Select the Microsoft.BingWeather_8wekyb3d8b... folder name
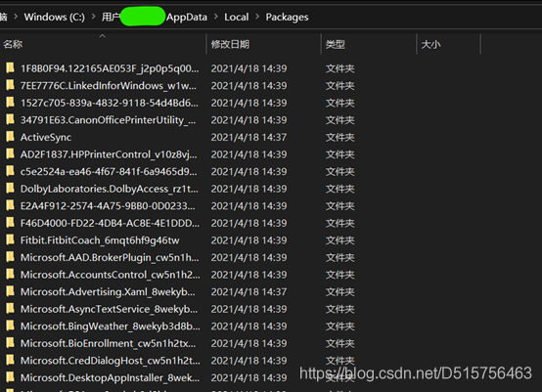The image size is (542, 392). (111, 327)
